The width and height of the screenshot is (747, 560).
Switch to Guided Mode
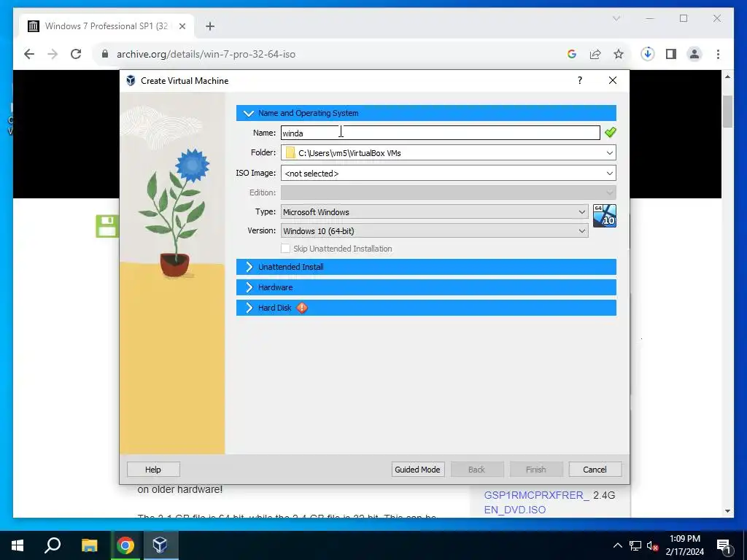coord(417,470)
